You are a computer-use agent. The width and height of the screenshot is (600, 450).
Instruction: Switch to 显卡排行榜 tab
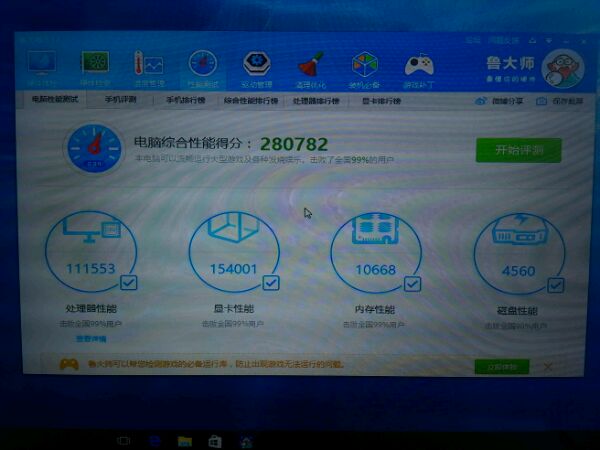tap(382, 101)
